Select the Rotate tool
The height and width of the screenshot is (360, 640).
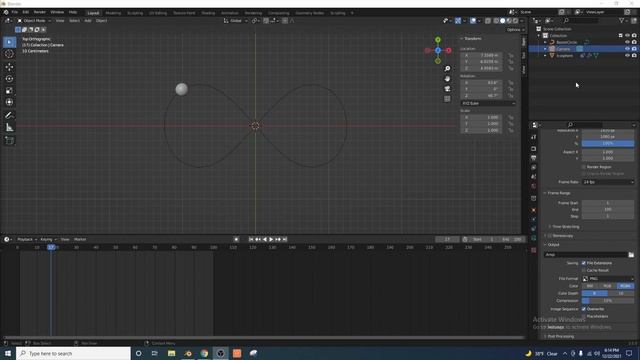coord(9,78)
